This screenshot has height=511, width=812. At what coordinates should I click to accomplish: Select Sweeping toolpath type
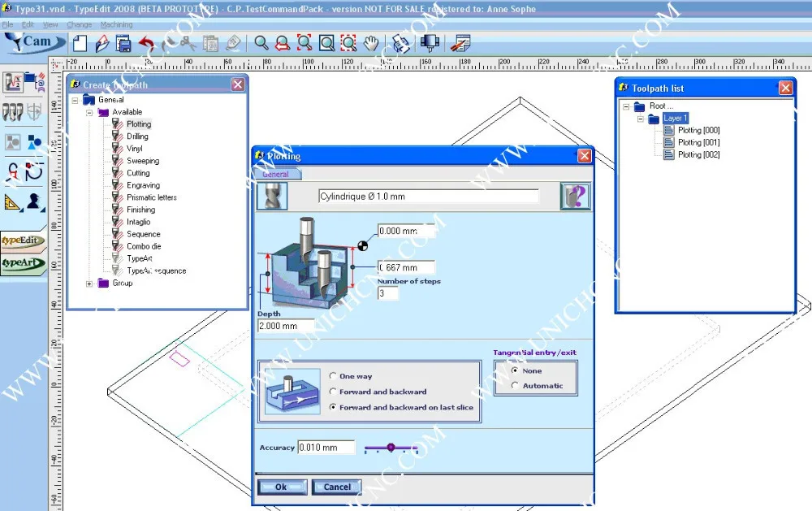coord(143,161)
